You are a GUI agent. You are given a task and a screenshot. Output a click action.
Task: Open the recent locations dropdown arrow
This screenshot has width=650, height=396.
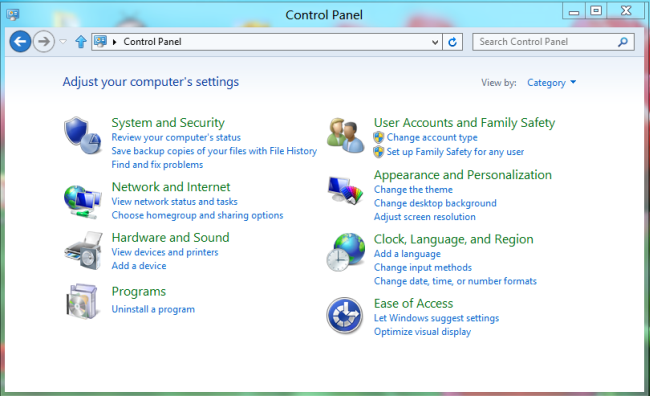(63, 41)
